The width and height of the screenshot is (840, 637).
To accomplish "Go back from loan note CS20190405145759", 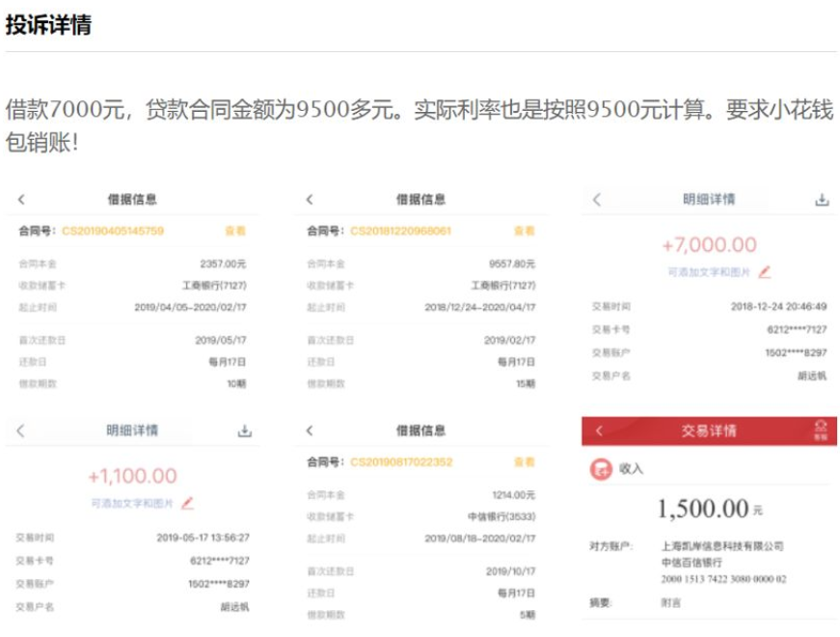I will click(x=22, y=200).
